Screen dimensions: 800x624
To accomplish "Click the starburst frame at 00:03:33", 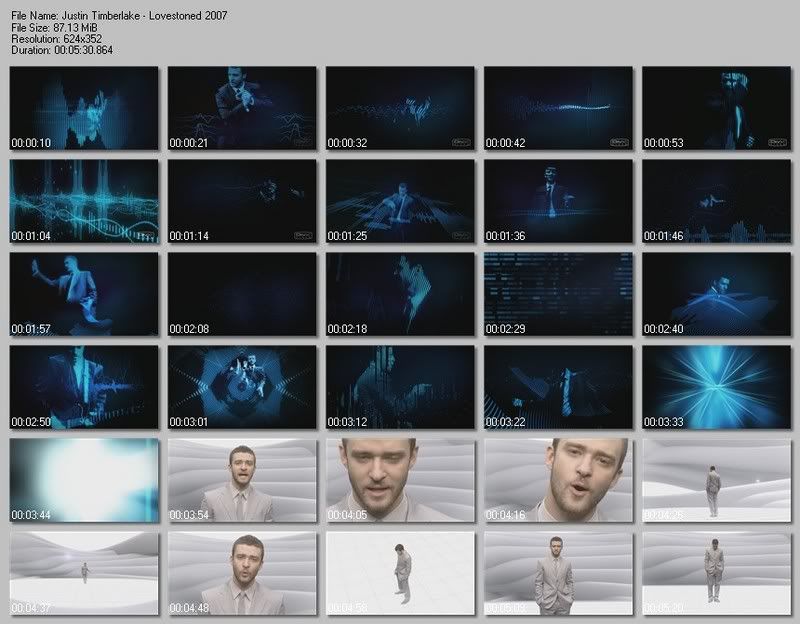I will tap(716, 387).
